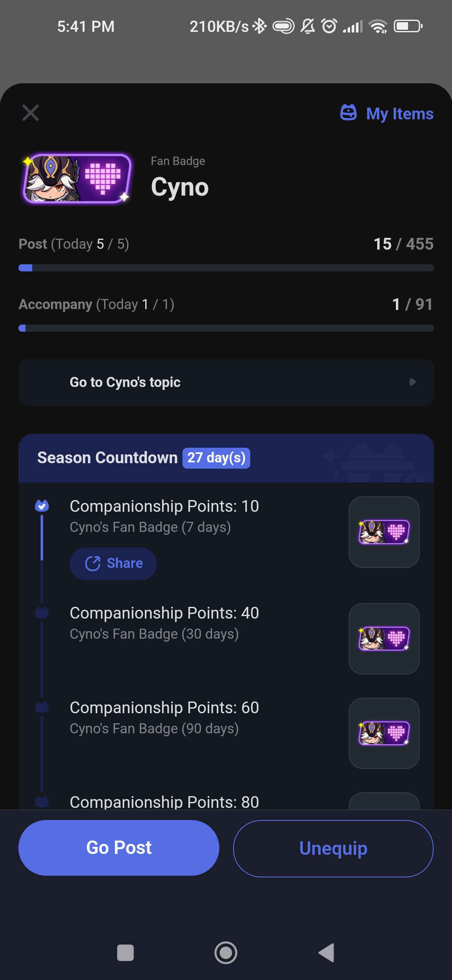Tap the 60 points milestone marker
The width and height of the screenshot is (452, 980).
42,708
